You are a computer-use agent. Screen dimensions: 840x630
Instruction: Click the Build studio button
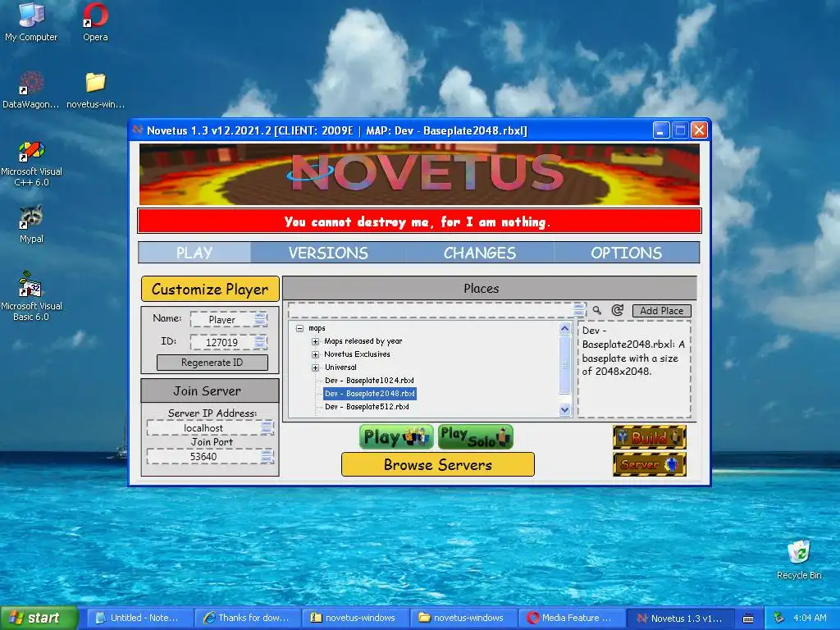click(x=650, y=438)
